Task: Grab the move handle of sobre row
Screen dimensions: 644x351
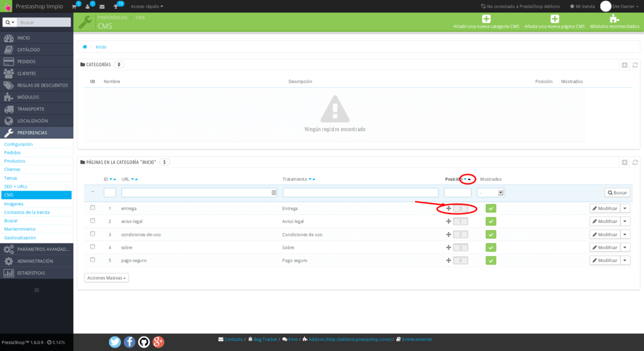Action: [x=448, y=247]
